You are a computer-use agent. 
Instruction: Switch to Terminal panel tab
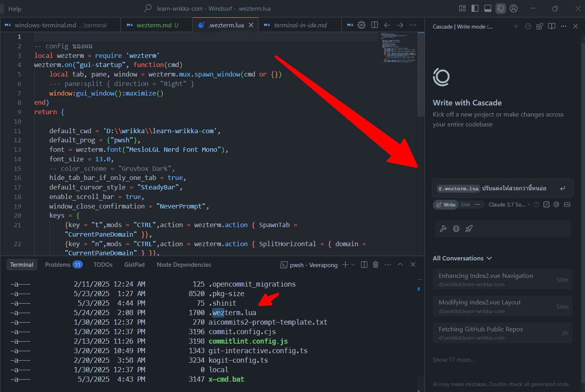(x=22, y=265)
